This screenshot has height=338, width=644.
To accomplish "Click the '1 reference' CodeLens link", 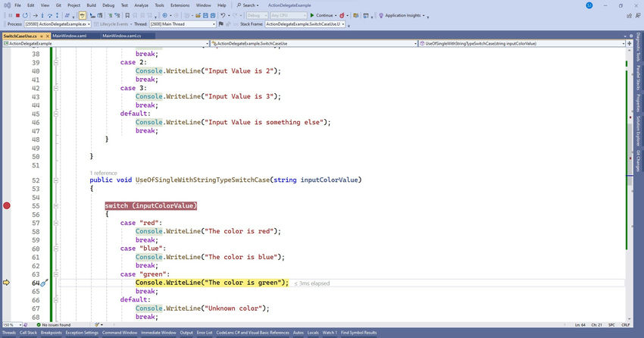I will [103, 173].
